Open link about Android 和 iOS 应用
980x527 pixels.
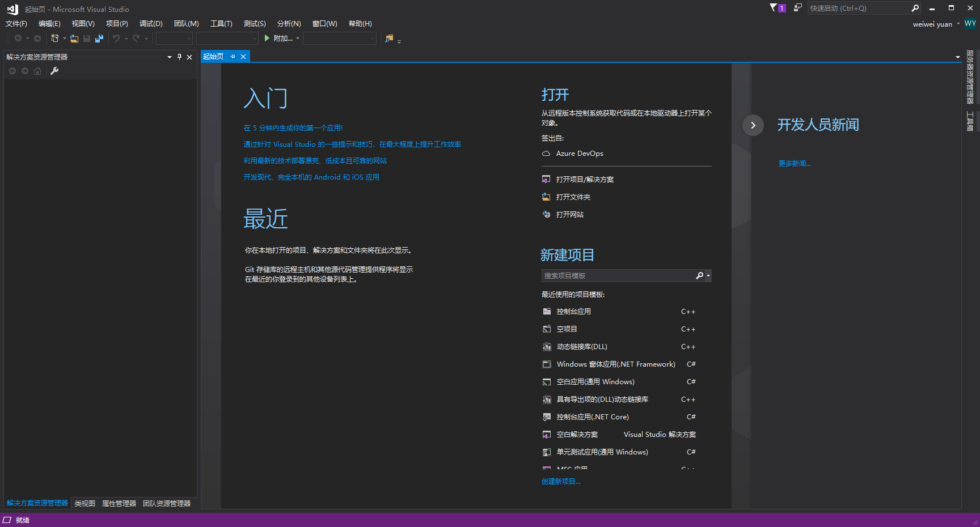311,177
